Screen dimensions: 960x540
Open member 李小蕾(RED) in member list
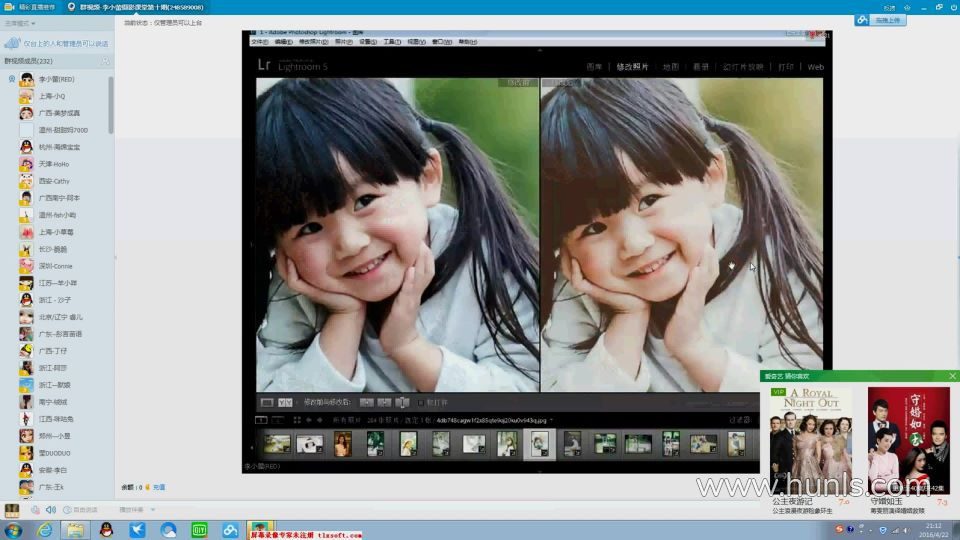pyautogui.click(x=56, y=79)
